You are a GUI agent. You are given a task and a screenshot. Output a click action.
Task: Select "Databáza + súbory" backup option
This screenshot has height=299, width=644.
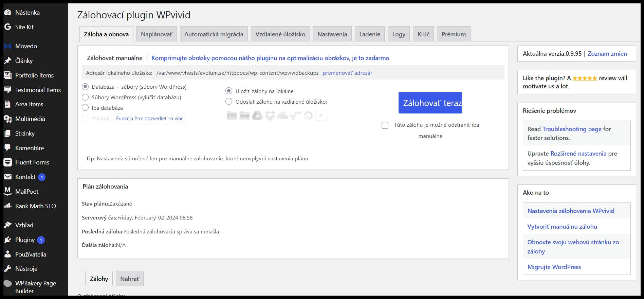85,87
